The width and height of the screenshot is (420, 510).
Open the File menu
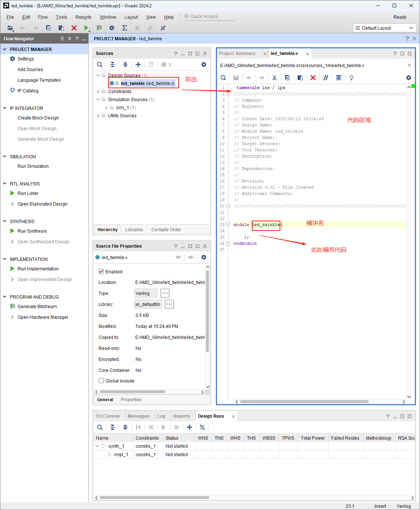tap(10, 17)
